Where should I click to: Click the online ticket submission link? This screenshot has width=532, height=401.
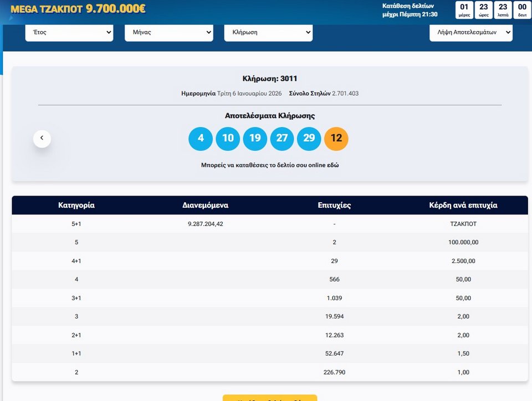[270, 165]
